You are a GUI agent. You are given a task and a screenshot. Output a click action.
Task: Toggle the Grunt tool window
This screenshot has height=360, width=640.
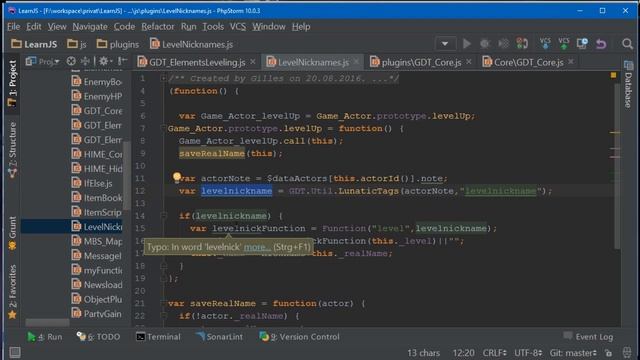click(x=12, y=233)
